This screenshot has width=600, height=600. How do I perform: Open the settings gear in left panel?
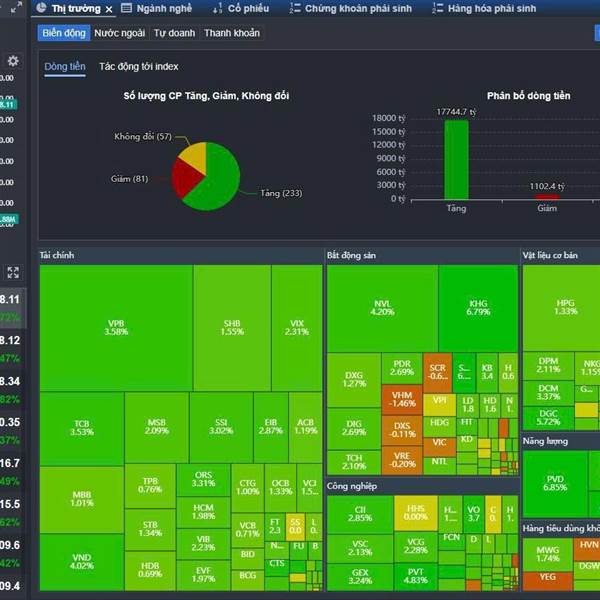coord(13,61)
